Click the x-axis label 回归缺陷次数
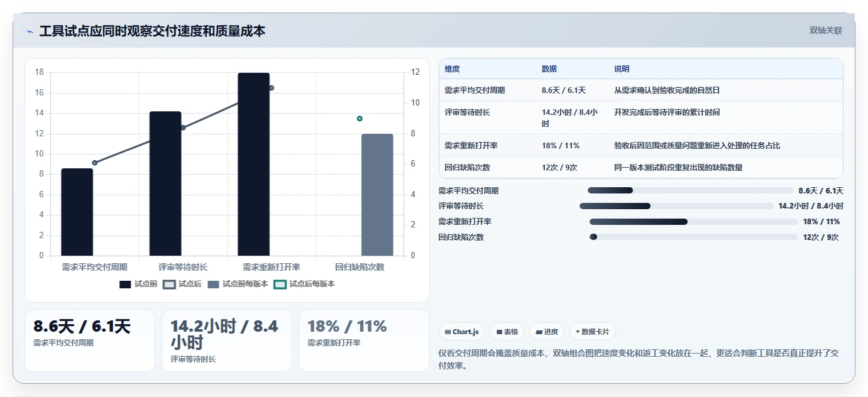The width and height of the screenshot is (868, 397). click(x=360, y=267)
